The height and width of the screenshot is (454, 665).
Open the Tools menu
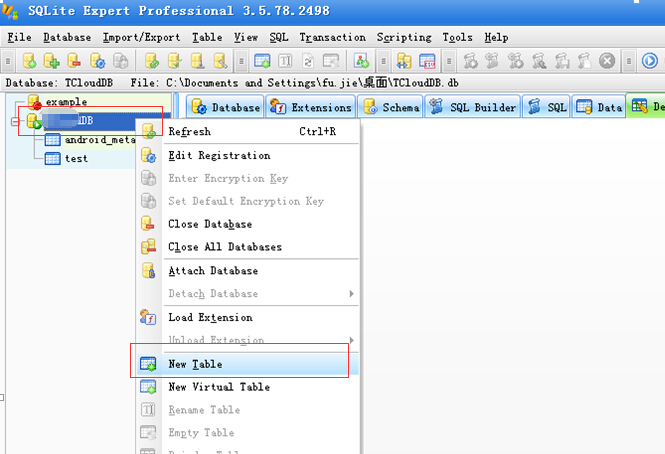point(457,37)
